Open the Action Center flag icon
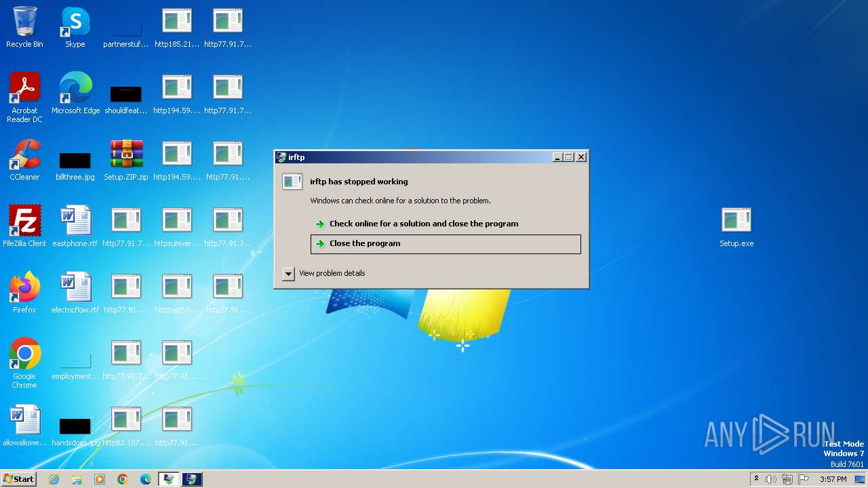Image resolution: width=868 pixels, height=488 pixels. [804, 479]
